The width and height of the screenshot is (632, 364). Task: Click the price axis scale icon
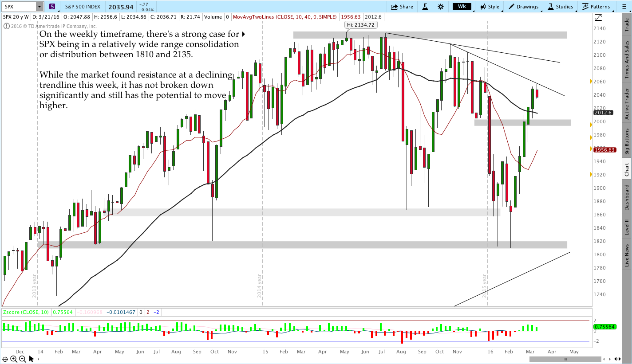[x=598, y=17]
